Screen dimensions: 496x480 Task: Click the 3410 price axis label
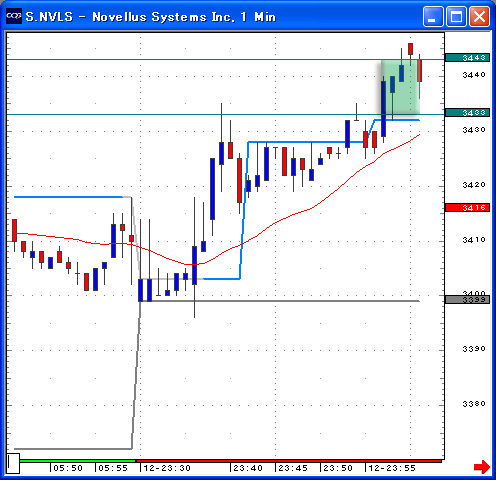(474, 240)
